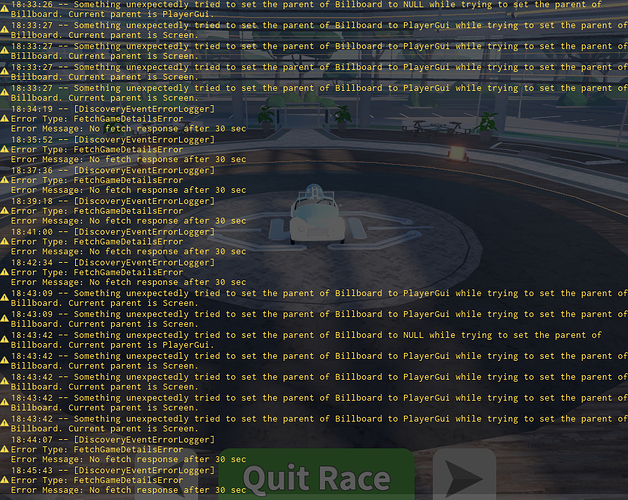Select the 18:45:43 [DiscoveryEventErrorLogger] line
The width and height of the screenshot is (628, 500).
(113, 470)
